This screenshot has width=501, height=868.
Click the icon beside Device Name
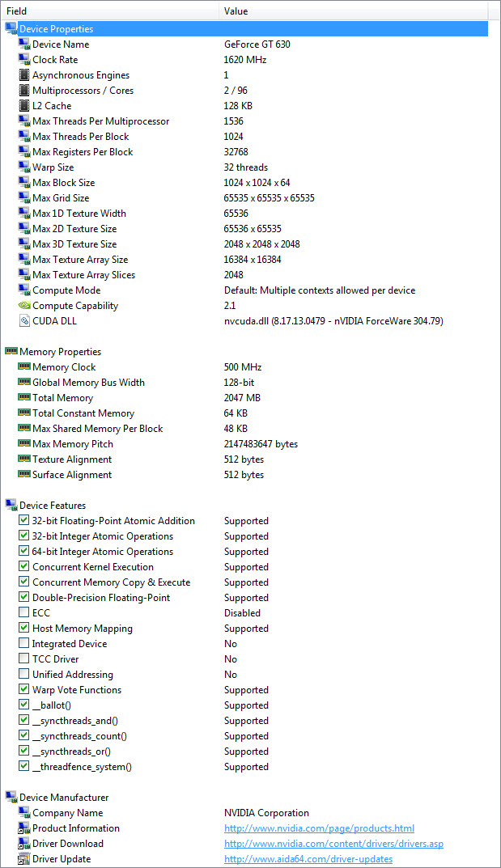23,44
